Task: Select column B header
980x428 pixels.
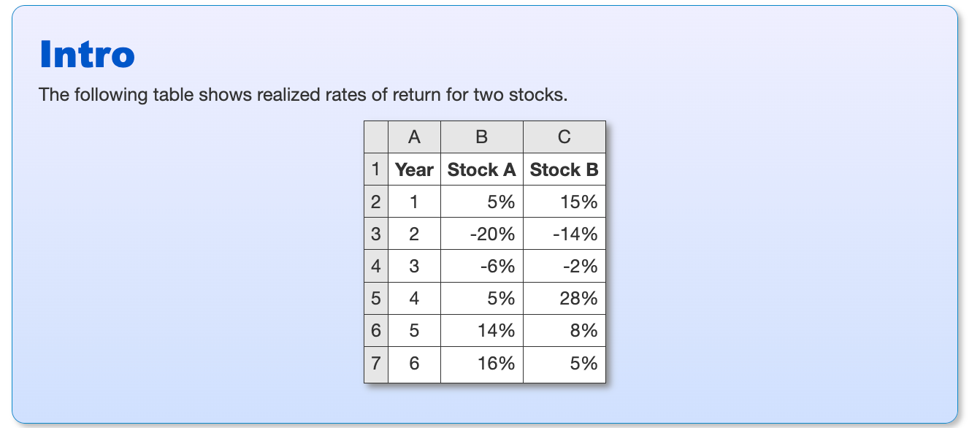Action: [x=482, y=137]
